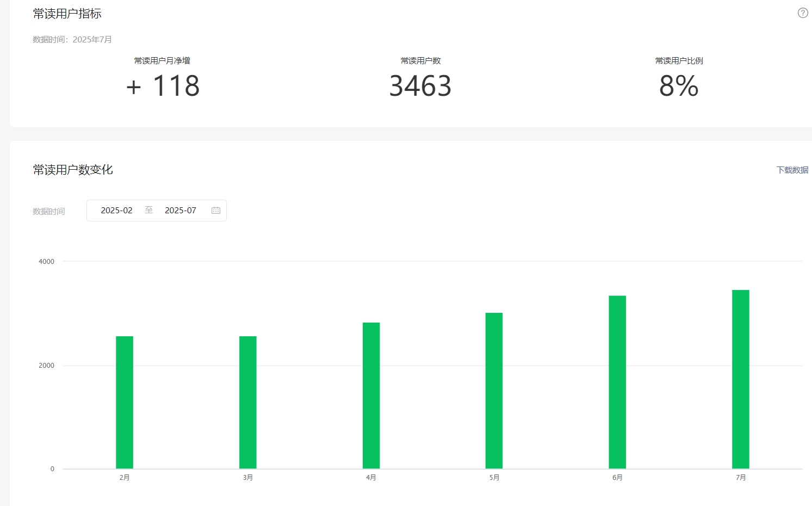Click the 3月 bar in chart
The width and height of the screenshot is (812, 506).
click(248, 403)
